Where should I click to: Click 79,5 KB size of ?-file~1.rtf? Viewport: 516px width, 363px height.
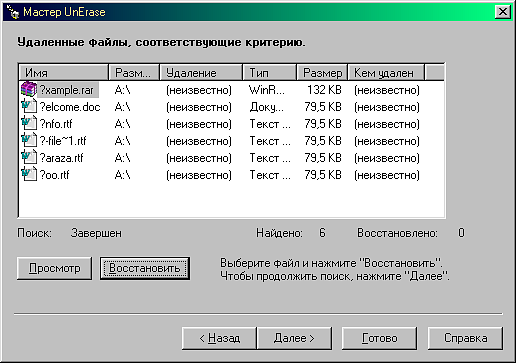click(323, 141)
